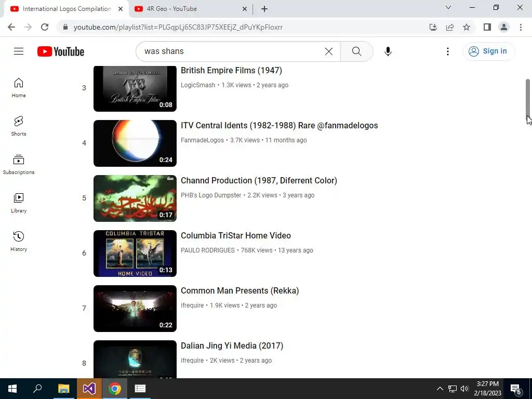The height and width of the screenshot is (399, 532).
Task: Open Windows taskbar search
Action: point(37,389)
